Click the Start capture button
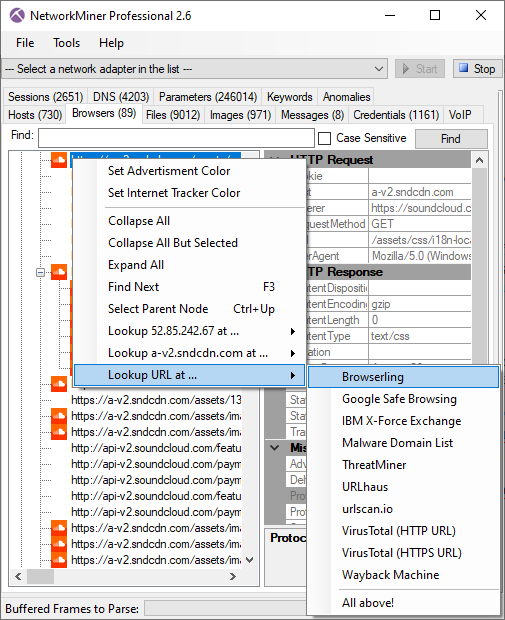 [420, 69]
